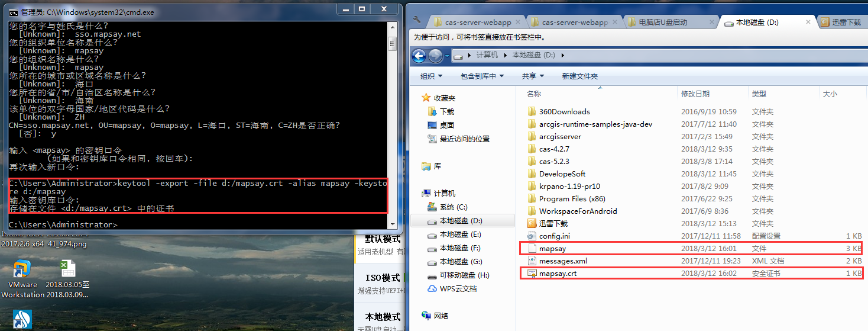
Task: Click date 2018/3/12 16:02 of mapsay.crt
Action: [x=708, y=273]
